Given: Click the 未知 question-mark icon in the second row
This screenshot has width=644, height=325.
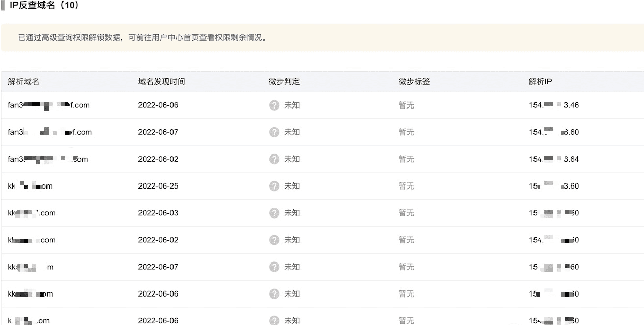Looking at the screenshot, I should 274,132.
